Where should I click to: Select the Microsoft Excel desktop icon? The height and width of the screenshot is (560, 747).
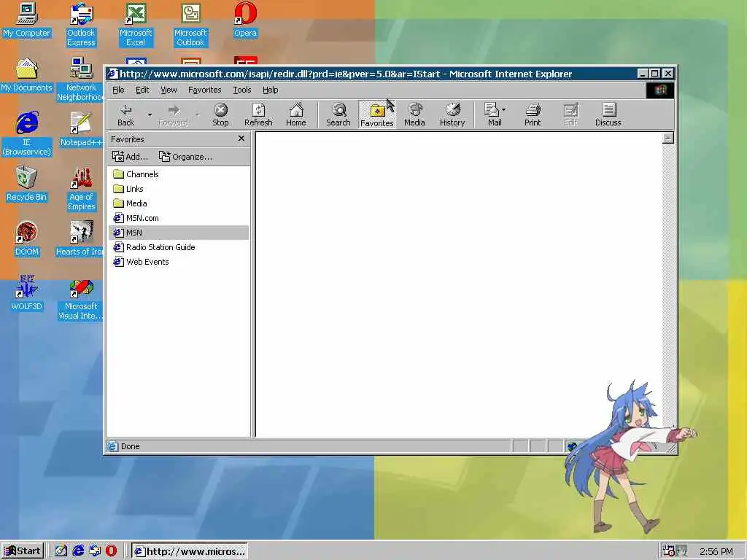click(136, 25)
